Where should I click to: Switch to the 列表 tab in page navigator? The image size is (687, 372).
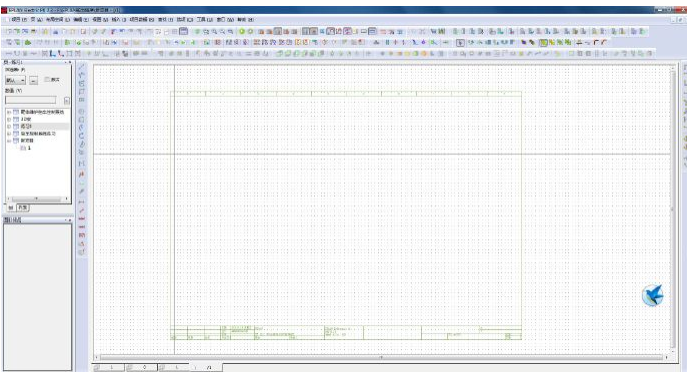22,207
